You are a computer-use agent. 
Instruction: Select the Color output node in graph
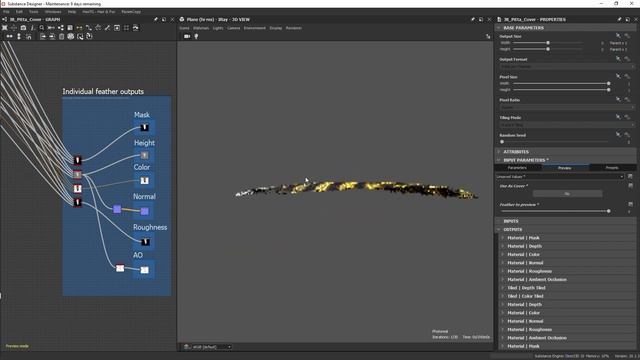point(144,180)
